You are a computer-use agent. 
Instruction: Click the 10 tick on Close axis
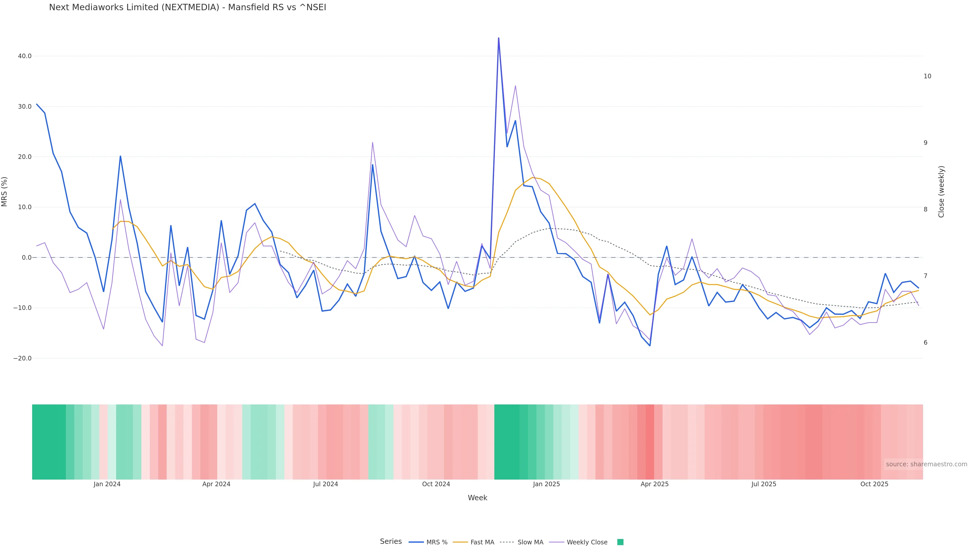pyautogui.click(x=927, y=77)
